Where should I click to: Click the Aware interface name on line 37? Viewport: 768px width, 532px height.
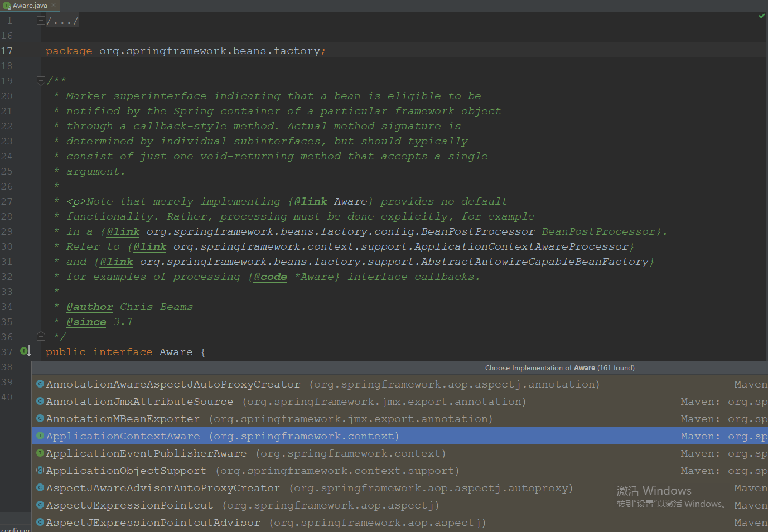coord(176,352)
